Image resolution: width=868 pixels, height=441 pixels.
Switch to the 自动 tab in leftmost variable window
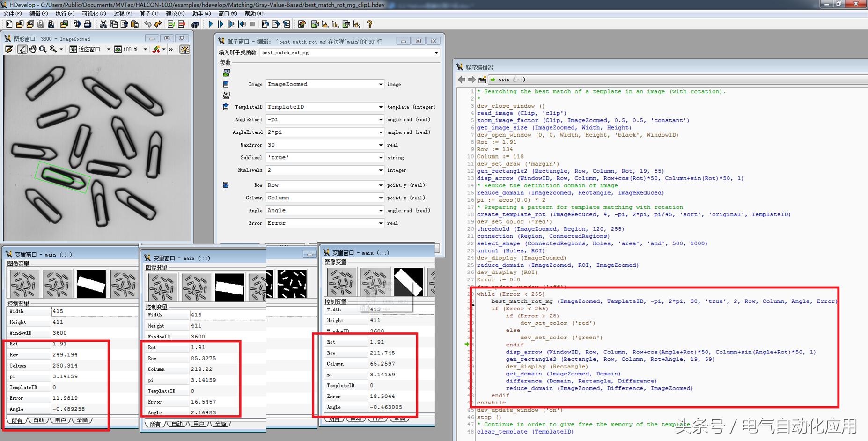[39, 420]
